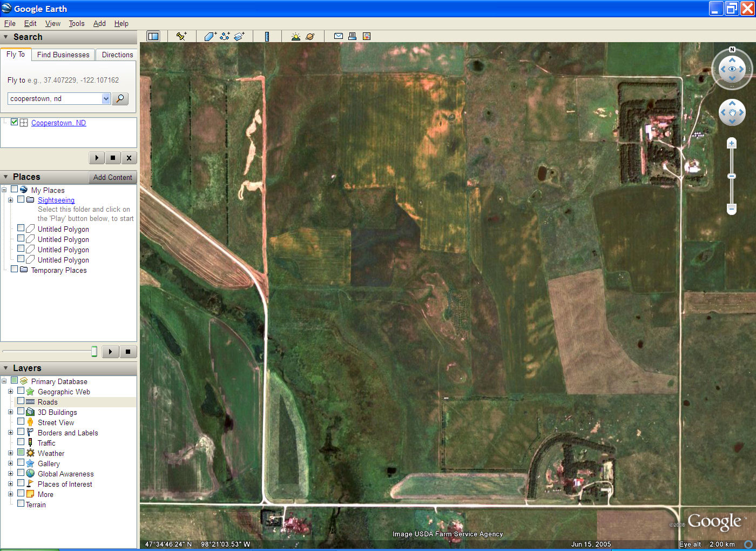Viewport: 756px width, 551px height.
Task: Select the Add Polygon toolbar icon
Action: (x=210, y=36)
